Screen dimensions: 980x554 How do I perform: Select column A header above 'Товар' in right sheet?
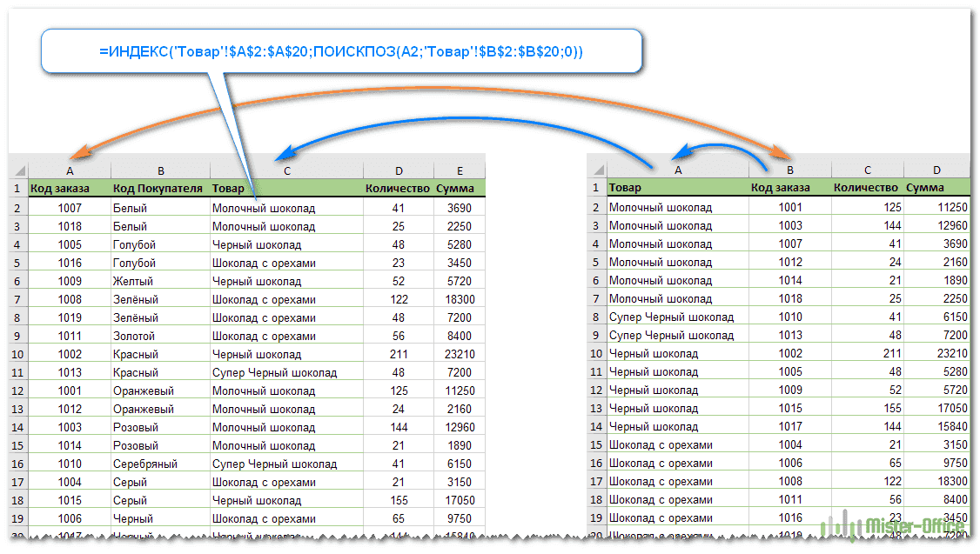coord(677,170)
